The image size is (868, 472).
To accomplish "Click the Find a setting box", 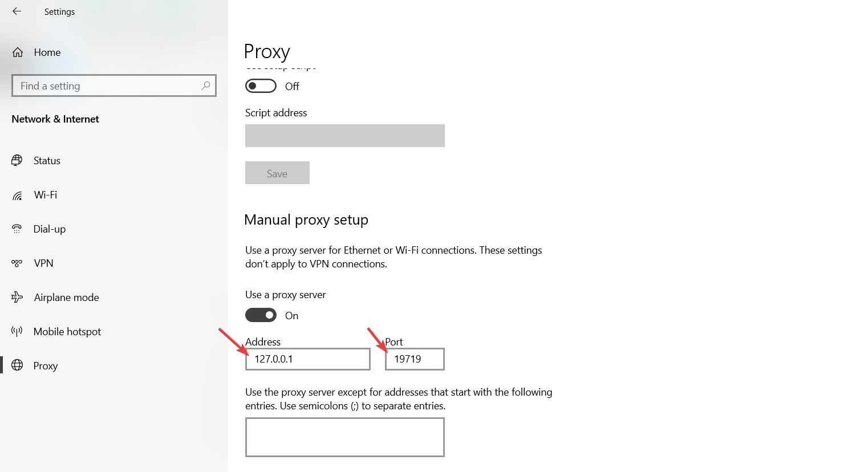I will [114, 86].
